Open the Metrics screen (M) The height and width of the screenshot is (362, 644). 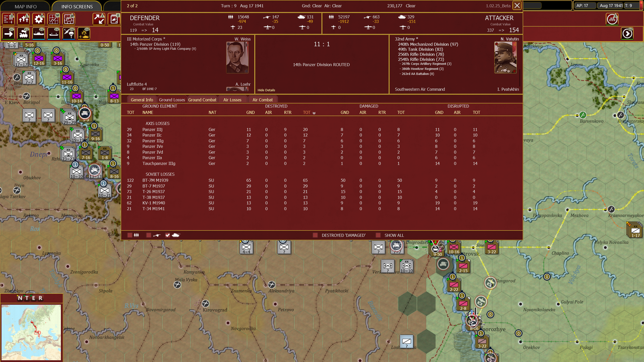tap(54, 19)
